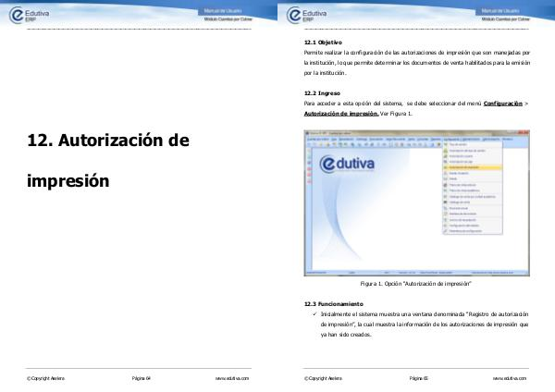Click the '12.2 Ingreso' section heading
555x392 pixels.
point(322,93)
